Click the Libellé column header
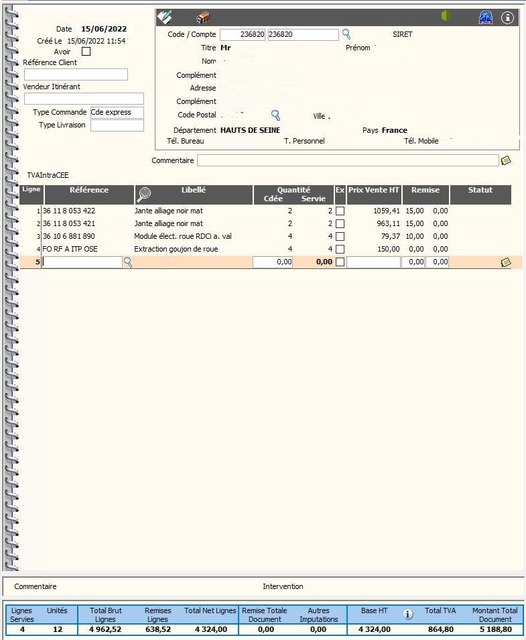Image resolution: width=526 pixels, height=640 pixels. click(194, 194)
